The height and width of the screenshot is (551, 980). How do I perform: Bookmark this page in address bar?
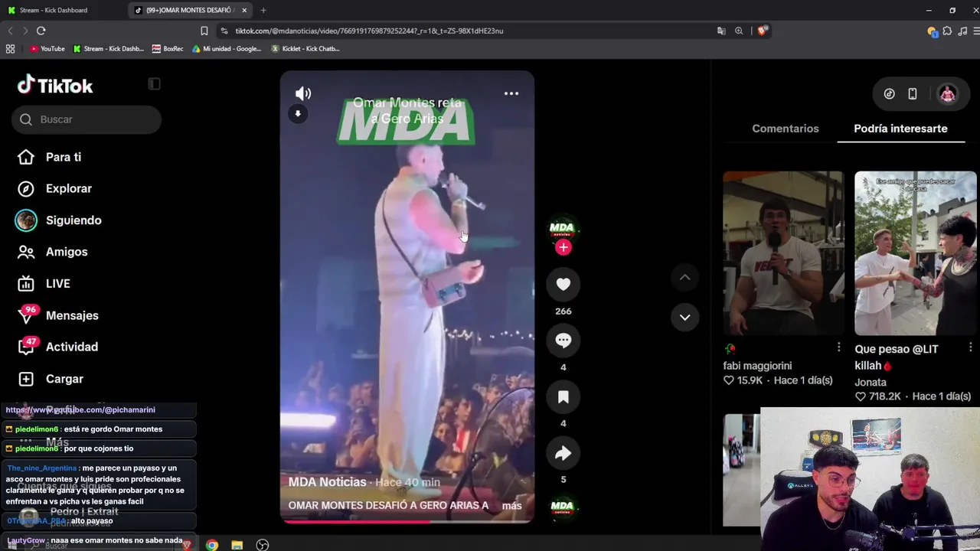click(204, 31)
